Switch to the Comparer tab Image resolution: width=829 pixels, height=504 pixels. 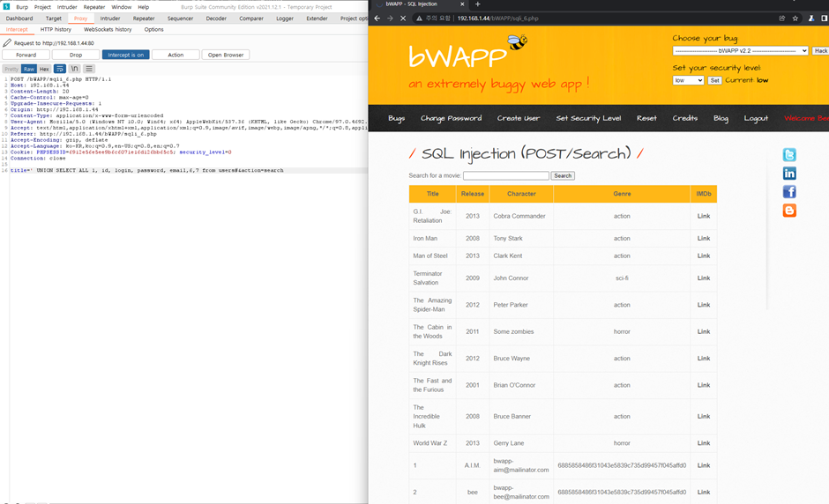point(251,19)
